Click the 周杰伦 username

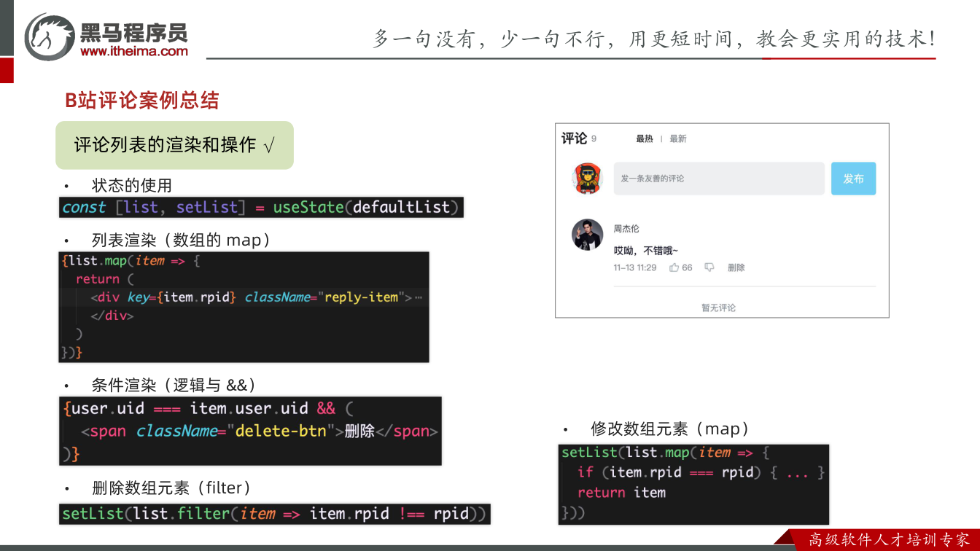[626, 229]
